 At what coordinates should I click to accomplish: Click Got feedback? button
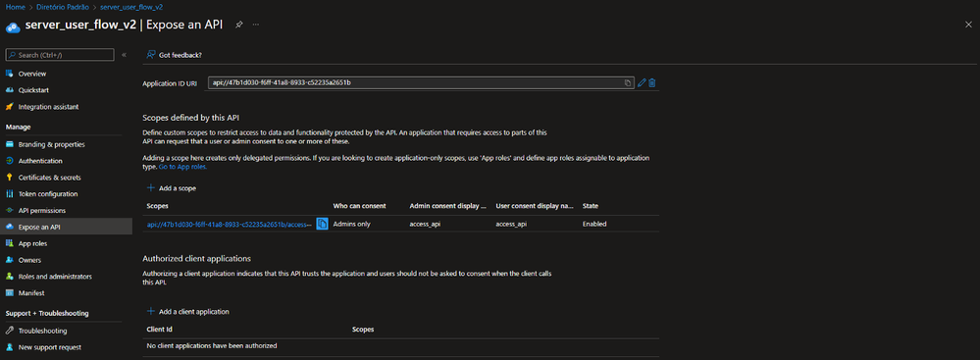pyautogui.click(x=174, y=55)
